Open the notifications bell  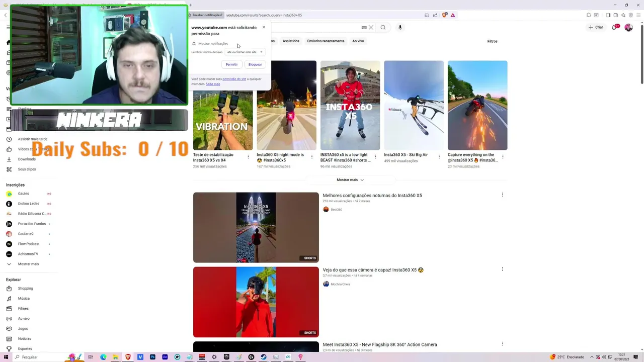614,27
